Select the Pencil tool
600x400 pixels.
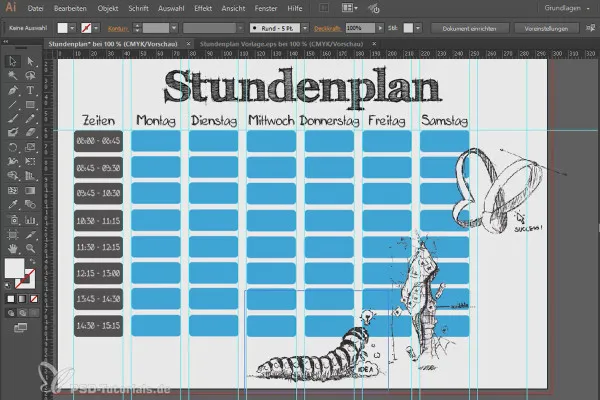tap(30, 119)
